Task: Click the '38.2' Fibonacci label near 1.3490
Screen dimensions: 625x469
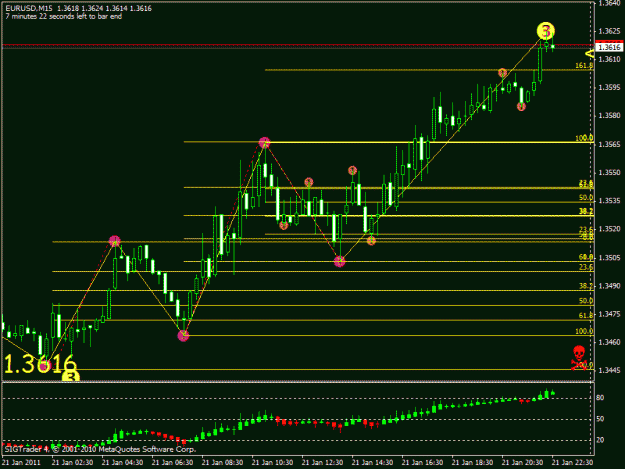Action: (x=586, y=286)
